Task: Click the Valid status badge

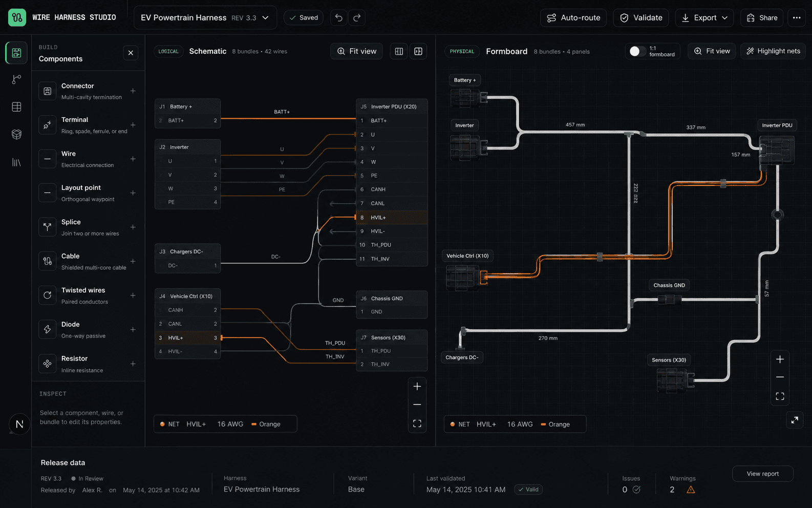Action: pyautogui.click(x=528, y=490)
